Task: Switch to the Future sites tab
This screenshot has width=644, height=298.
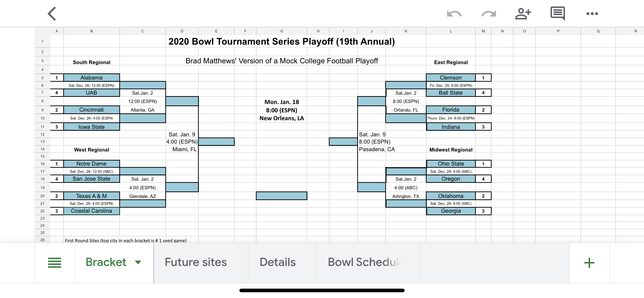Action: pyautogui.click(x=196, y=262)
